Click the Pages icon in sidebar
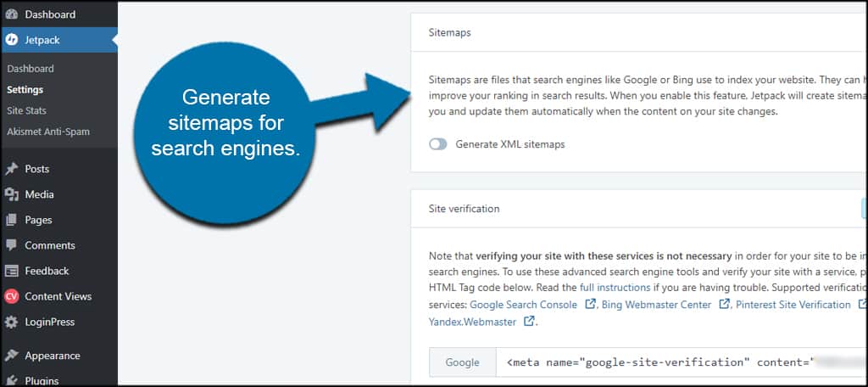Image resolution: width=868 pixels, height=387 pixels. point(11,220)
